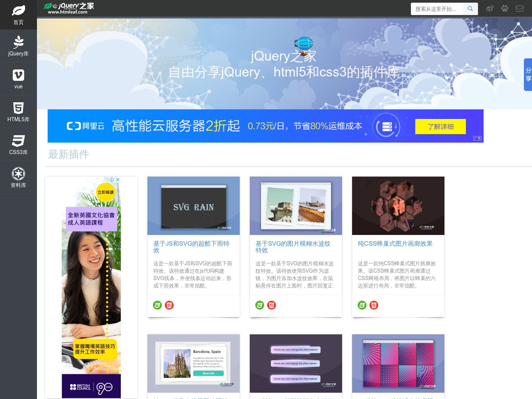Click the ad info icon
Image resolution: width=532 pixels, height=399 pixels.
pos(112,180)
